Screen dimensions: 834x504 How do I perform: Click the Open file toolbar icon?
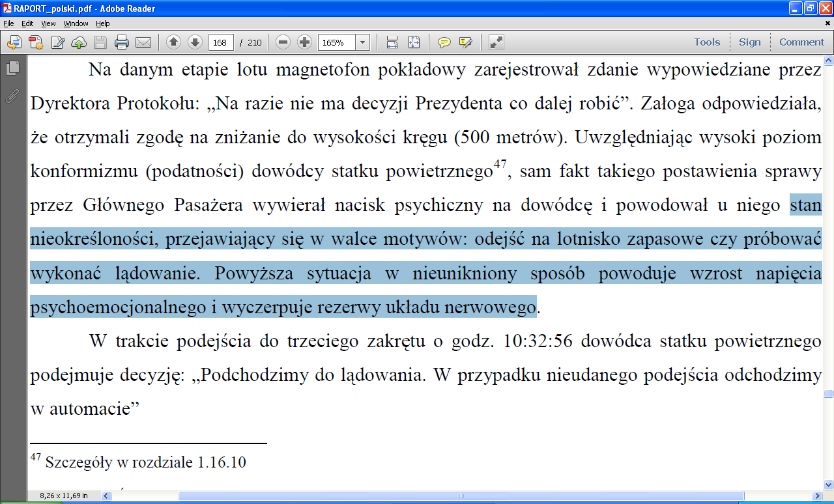click(14, 42)
